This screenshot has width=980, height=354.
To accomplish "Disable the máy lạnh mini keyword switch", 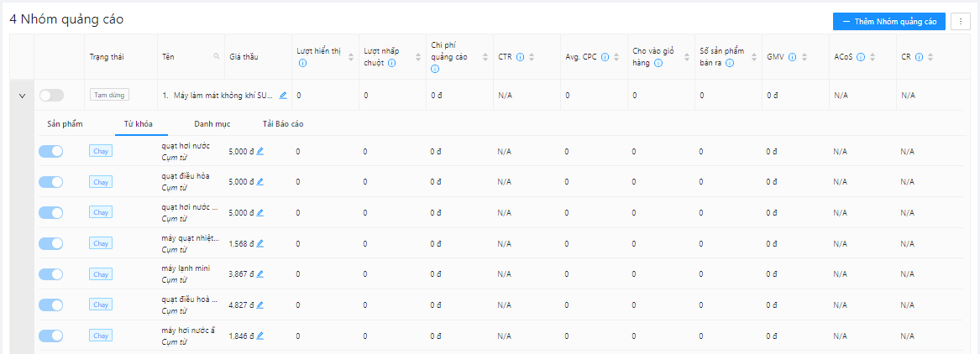I will (51, 274).
